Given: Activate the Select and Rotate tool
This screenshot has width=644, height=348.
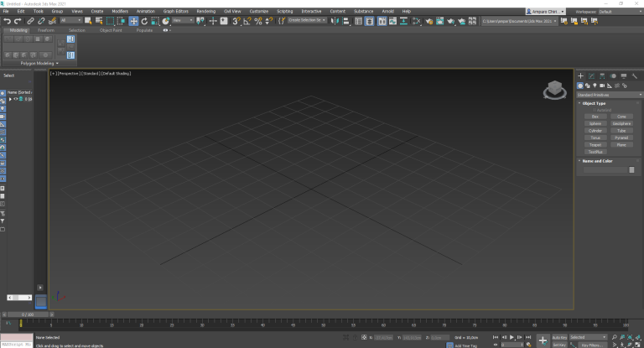Looking at the screenshot, I should [144, 21].
